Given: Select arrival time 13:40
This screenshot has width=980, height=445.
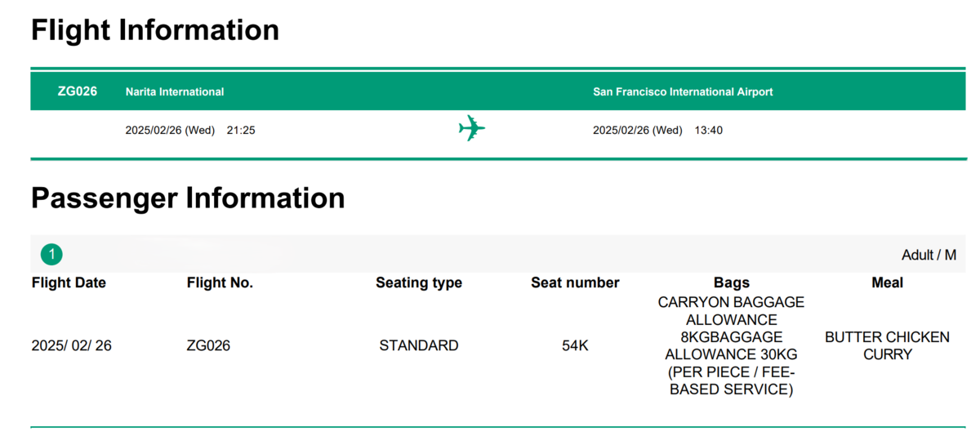Looking at the screenshot, I should [x=709, y=130].
